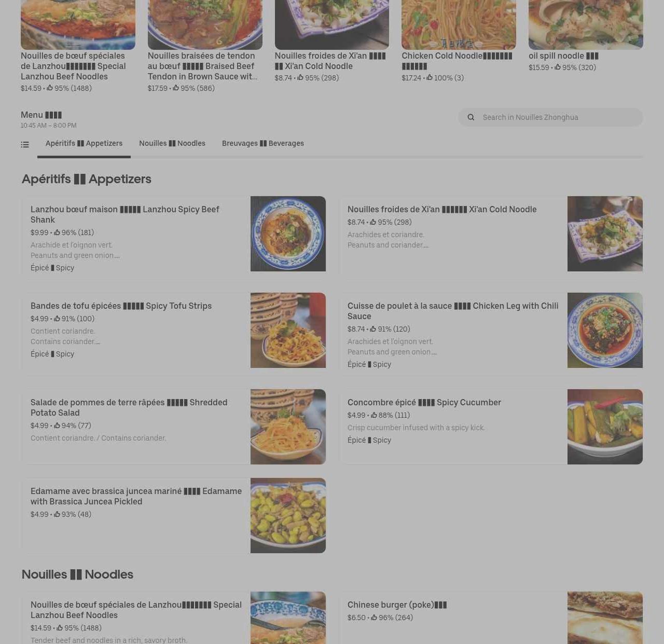Click thumbs-up icon on Spicy Tofu Strips
Viewport: 664px width, 644px height.
click(x=57, y=319)
